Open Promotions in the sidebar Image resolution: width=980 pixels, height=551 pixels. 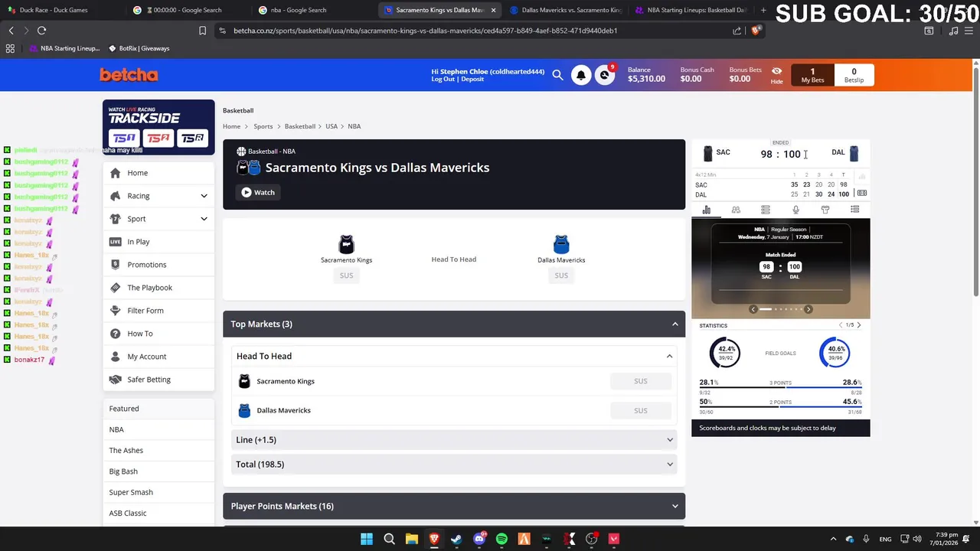[x=158, y=265]
